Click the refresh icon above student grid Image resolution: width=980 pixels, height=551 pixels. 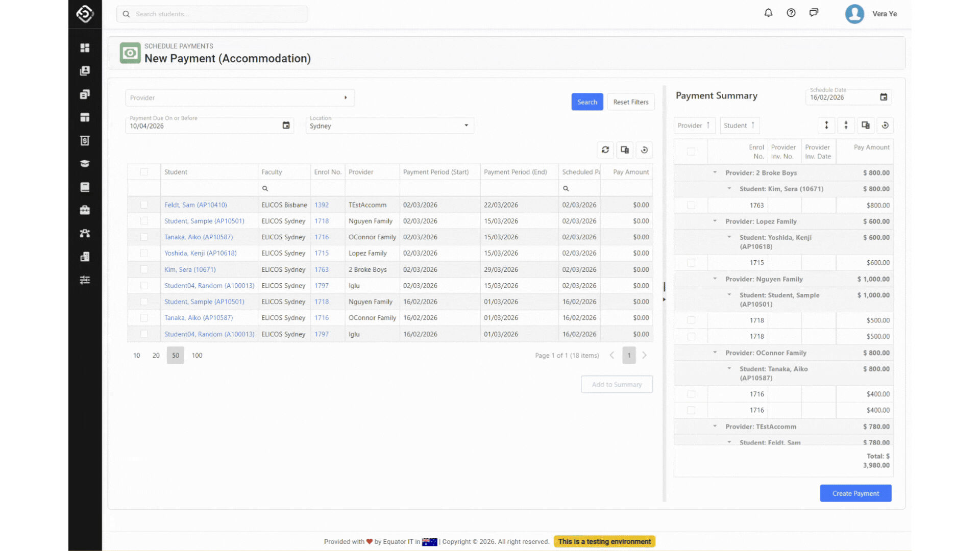pyautogui.click(x=605, y=150)
